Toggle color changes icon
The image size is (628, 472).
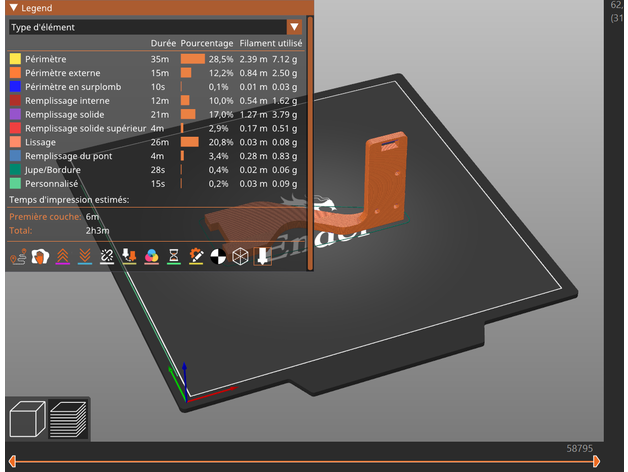(151, 256)
